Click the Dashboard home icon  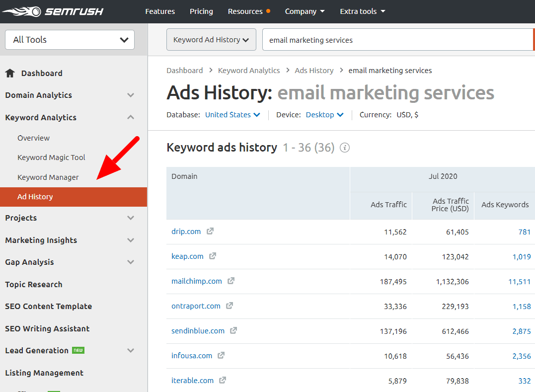(10, 73)
